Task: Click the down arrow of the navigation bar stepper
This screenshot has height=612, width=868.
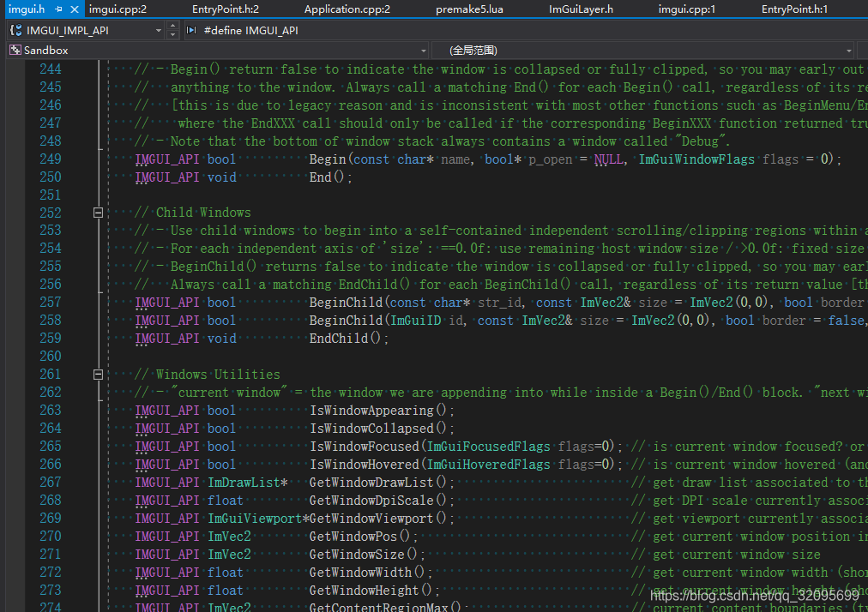Action: point(172,35)
